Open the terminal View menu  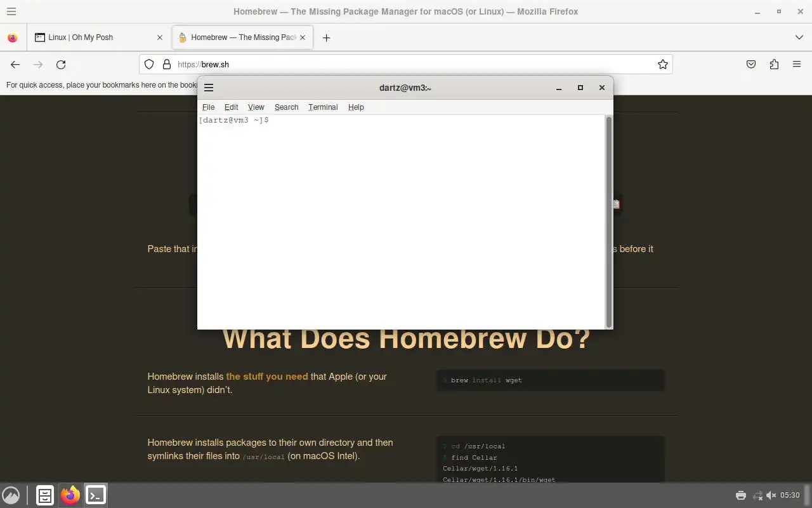tap(256, 107)
